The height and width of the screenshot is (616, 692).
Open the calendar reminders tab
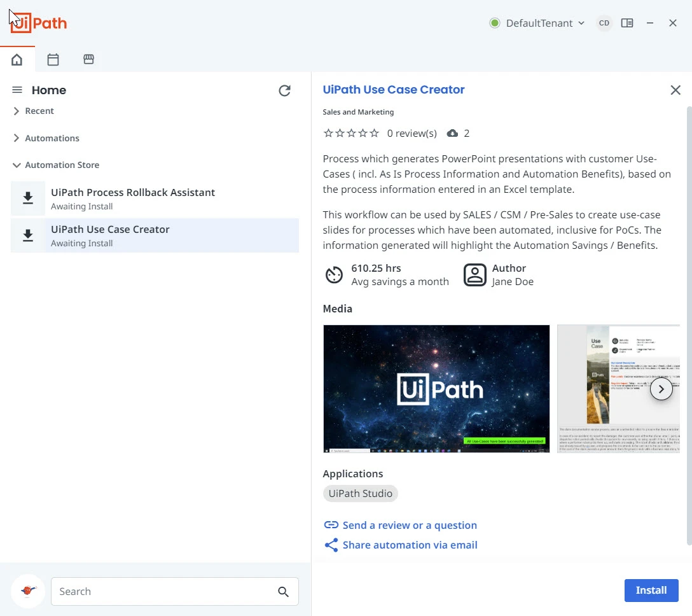tap(53, 59)
